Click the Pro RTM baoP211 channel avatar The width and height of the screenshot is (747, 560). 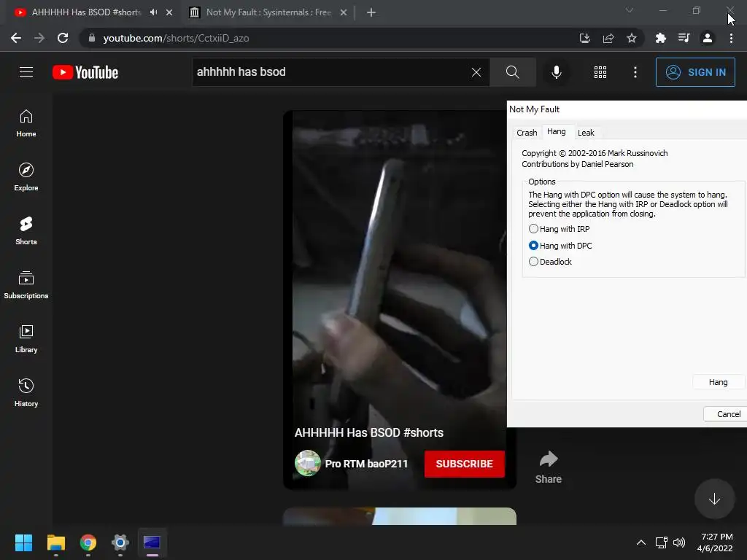point(307,463)
